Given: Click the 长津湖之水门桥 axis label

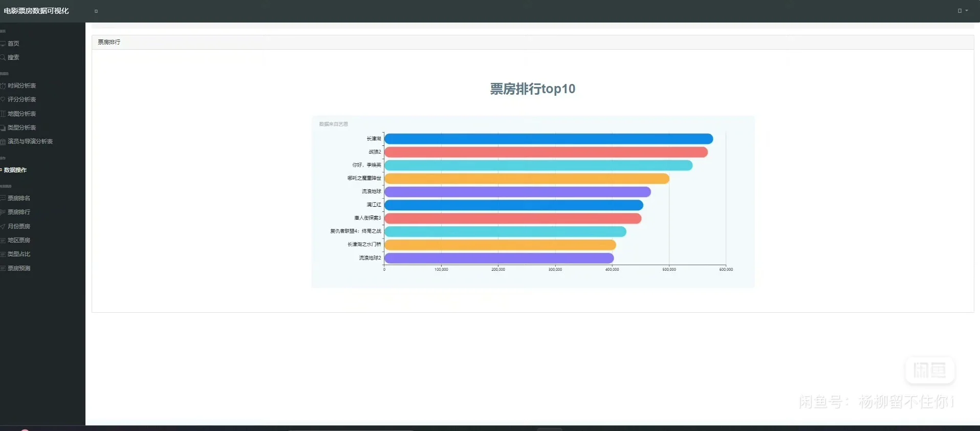Looking at the screenshot, I should click(364, 245).
